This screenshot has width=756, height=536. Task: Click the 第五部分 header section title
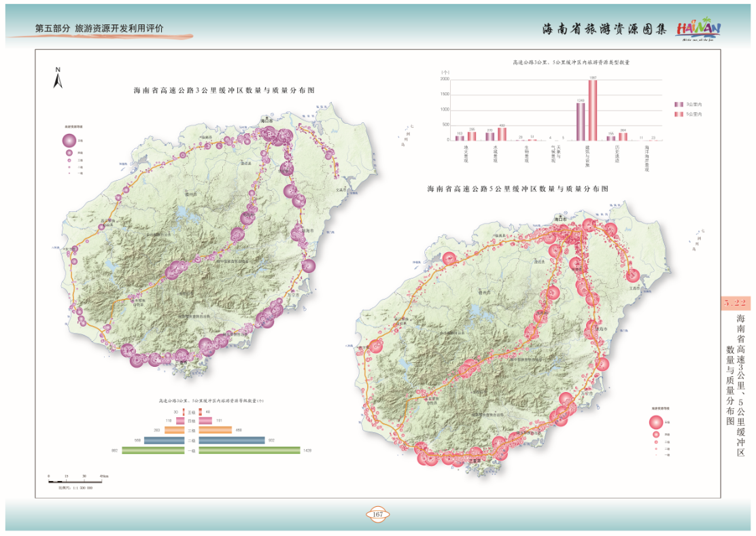[99, 29]
